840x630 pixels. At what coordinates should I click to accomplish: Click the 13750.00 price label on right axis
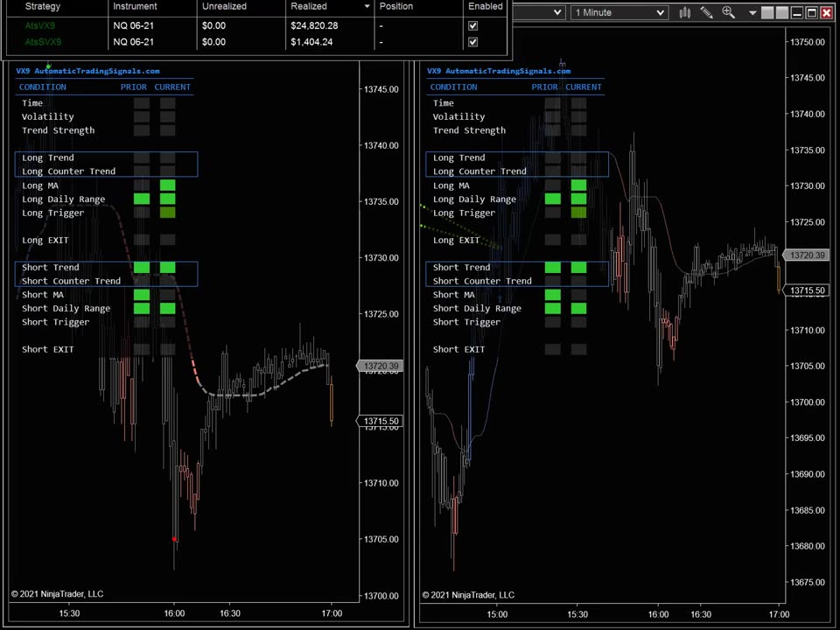point(808,42)
